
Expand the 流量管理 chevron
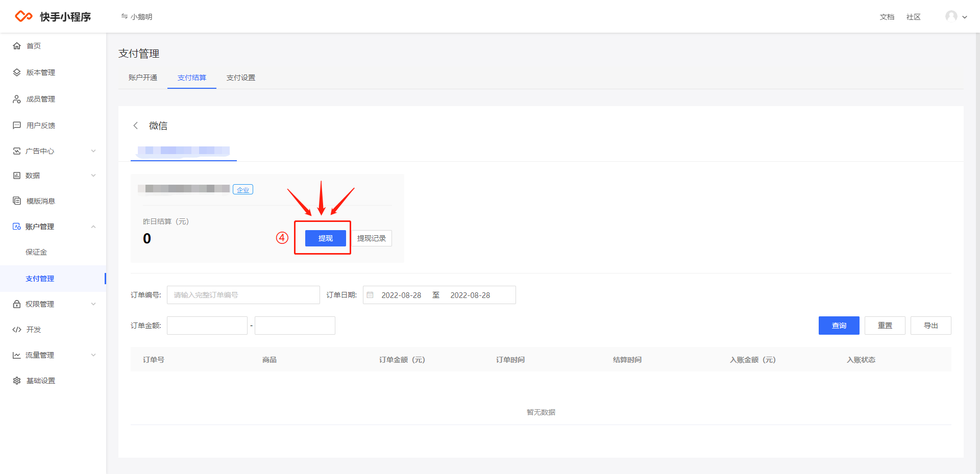coord(93,355)
